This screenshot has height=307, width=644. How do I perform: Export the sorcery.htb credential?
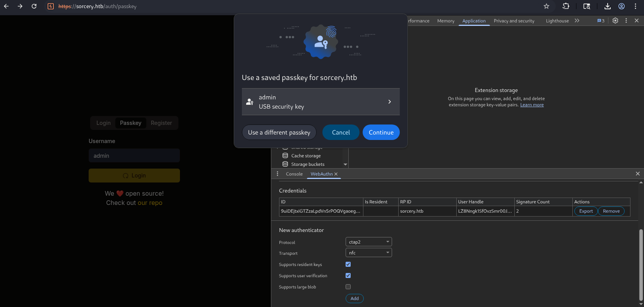(586, 211)
